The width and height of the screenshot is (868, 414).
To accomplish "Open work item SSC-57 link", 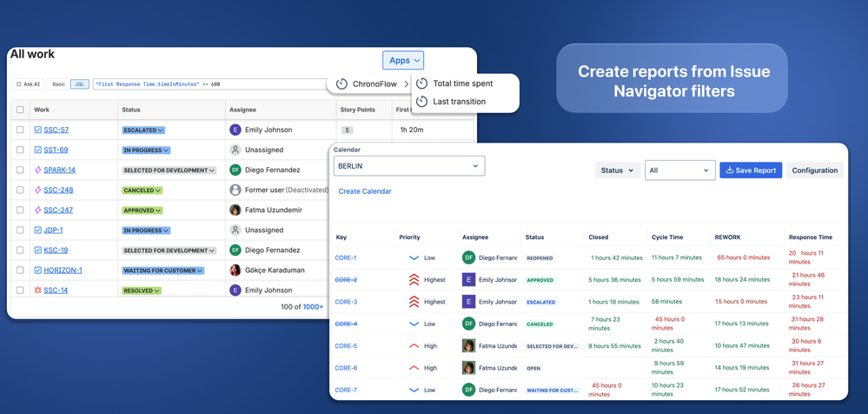I will point(56,130).
